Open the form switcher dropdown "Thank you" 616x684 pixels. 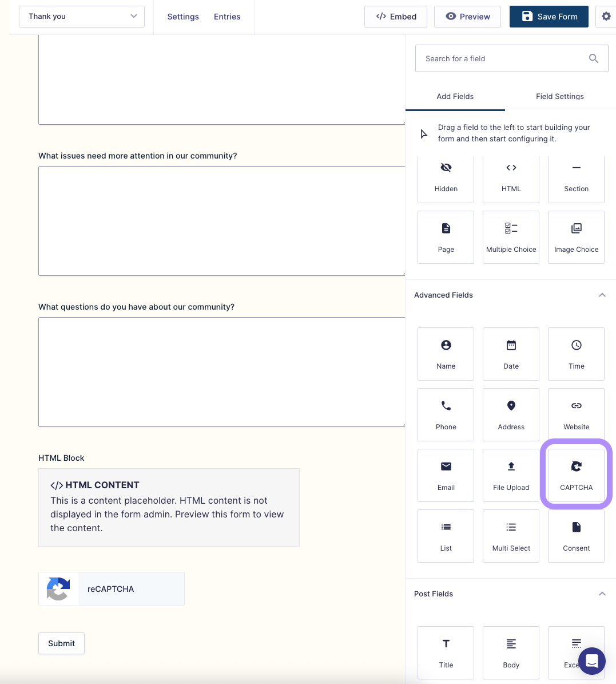pyautogui.click(x=82, y=17)
